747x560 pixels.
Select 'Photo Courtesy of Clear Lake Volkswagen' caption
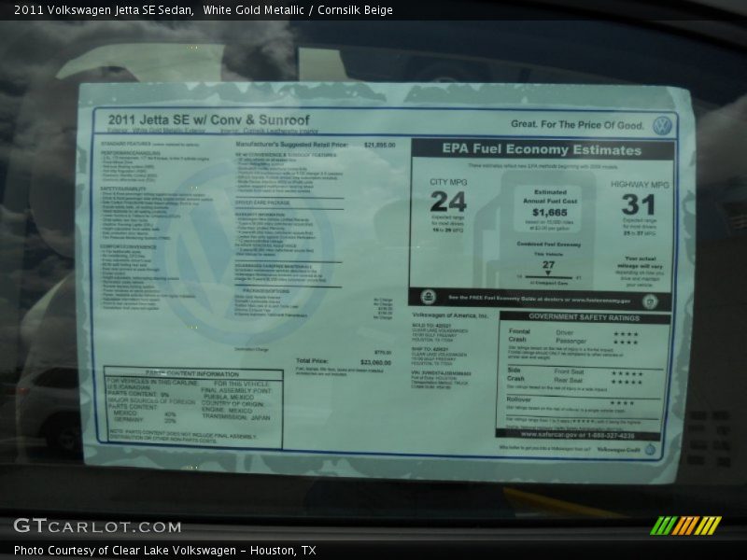(x=125, y=551)
